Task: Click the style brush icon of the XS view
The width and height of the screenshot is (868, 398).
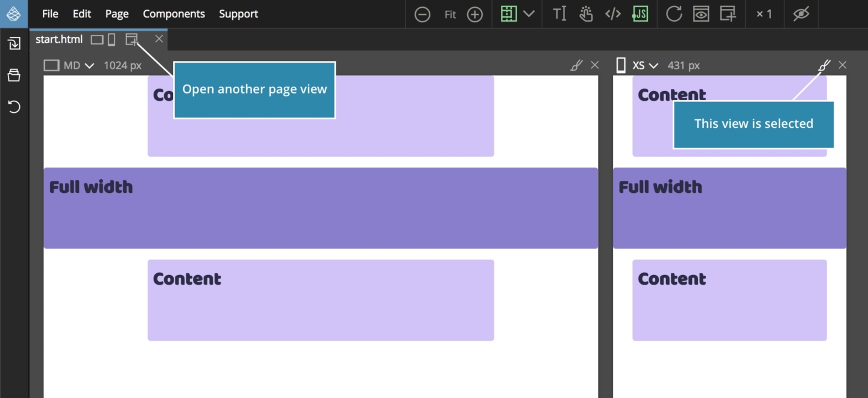Action: [823, 65]
